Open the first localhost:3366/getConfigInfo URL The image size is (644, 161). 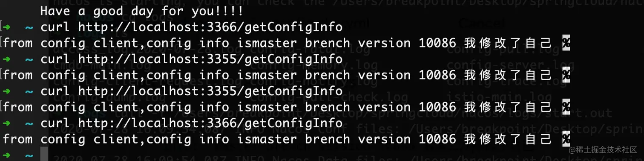(210, 27)
